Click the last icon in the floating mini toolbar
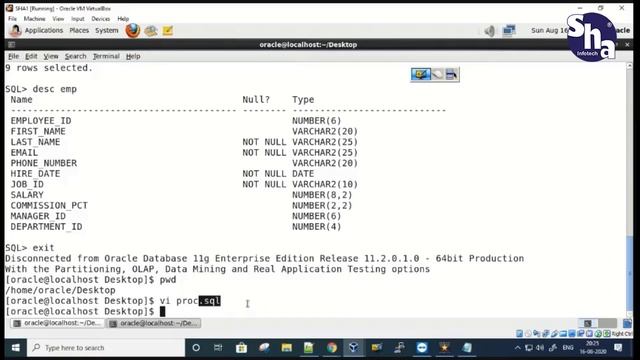This screenshot has width=640, height=360. point(451,74)
